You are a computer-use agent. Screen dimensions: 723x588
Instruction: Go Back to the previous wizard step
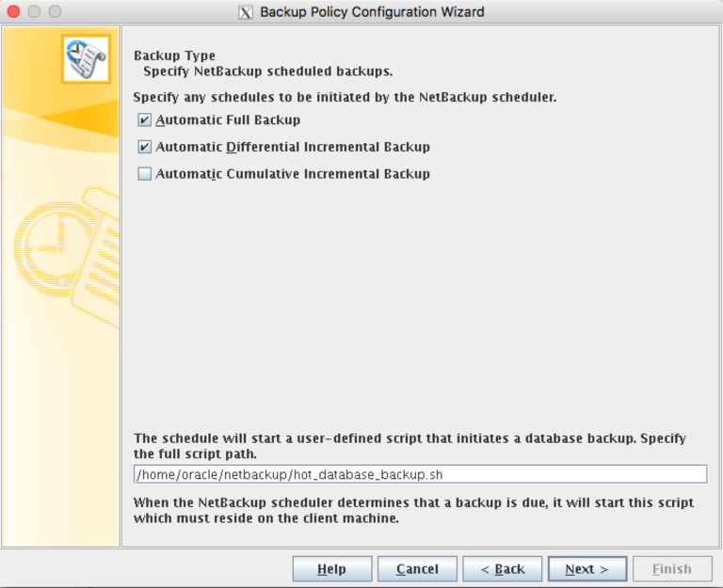coord(502,569)
